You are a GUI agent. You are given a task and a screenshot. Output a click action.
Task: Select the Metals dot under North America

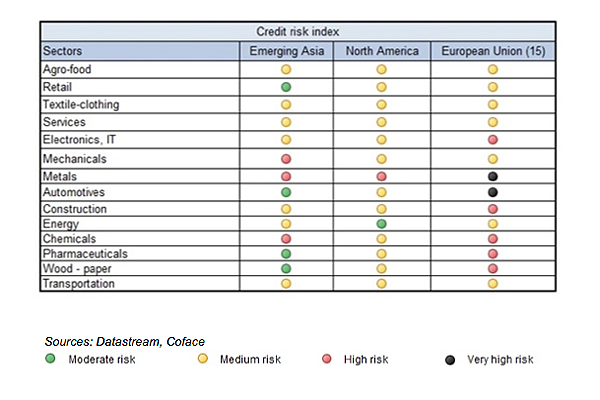pyautogui.click(x=381, y=176)
